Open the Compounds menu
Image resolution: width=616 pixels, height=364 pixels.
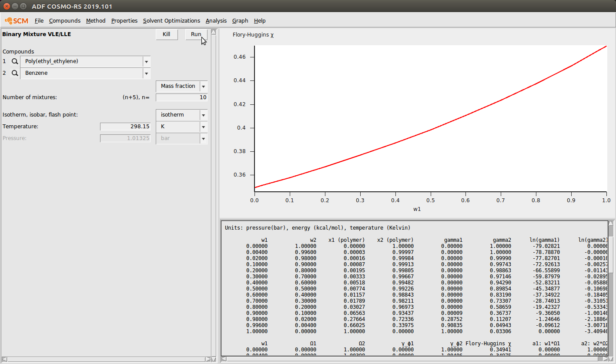[x=65, y=21]
